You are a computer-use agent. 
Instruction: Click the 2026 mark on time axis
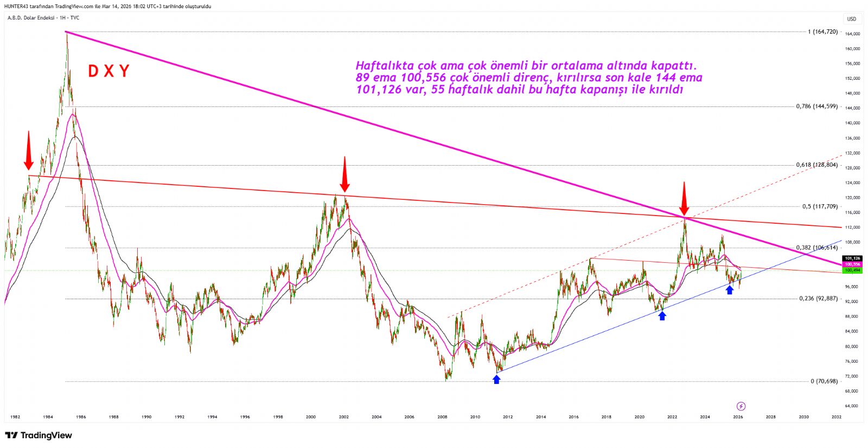tap(738, 417)
